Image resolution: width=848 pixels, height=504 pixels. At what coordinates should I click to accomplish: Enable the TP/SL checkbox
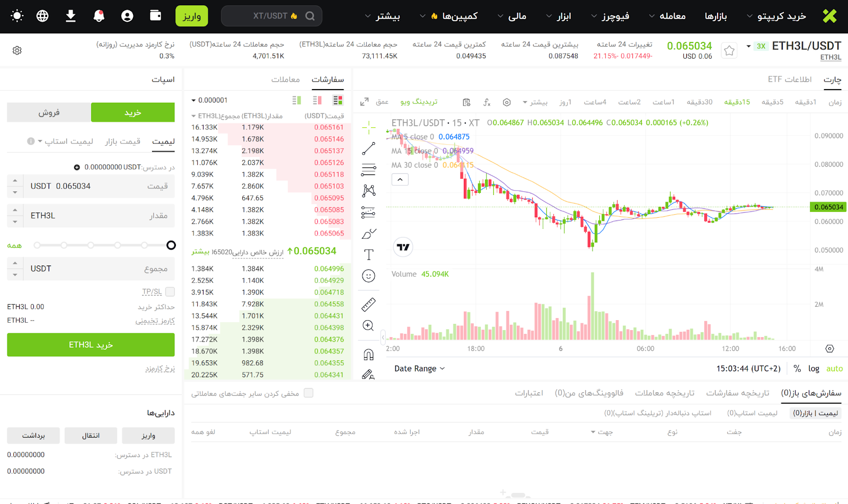click(x=170, y=291)
